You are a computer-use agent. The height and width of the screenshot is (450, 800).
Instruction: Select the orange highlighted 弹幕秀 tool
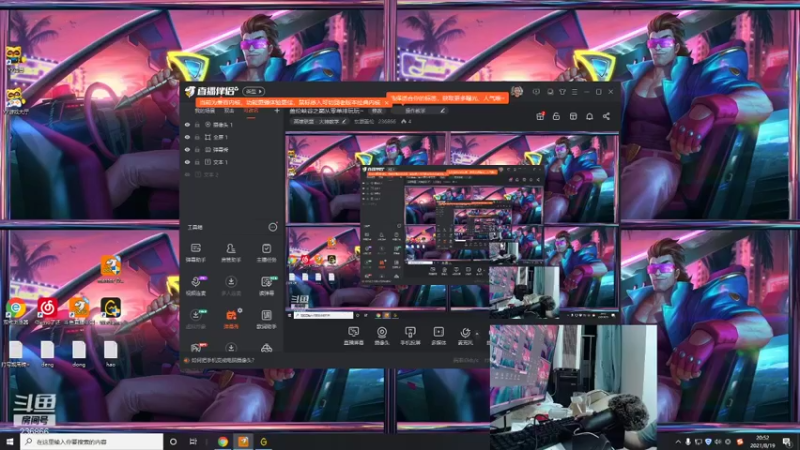231,319
